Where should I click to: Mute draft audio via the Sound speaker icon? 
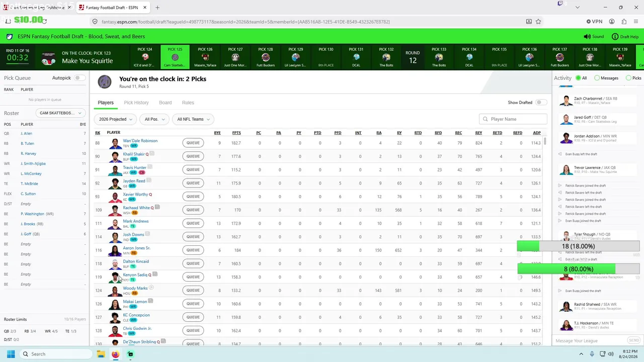coord(587,37)
